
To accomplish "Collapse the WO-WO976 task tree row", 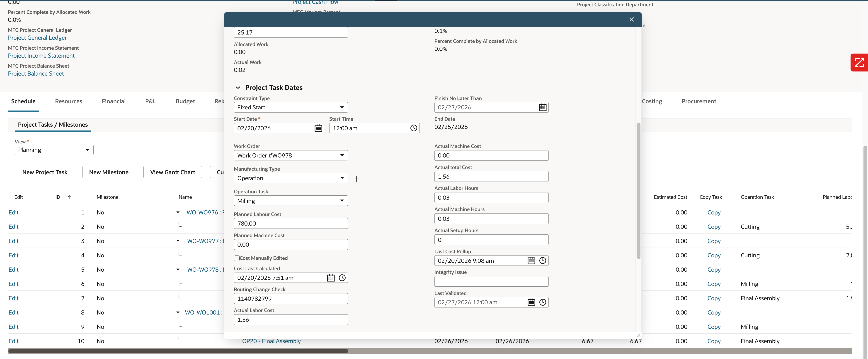I will point(178,213).
